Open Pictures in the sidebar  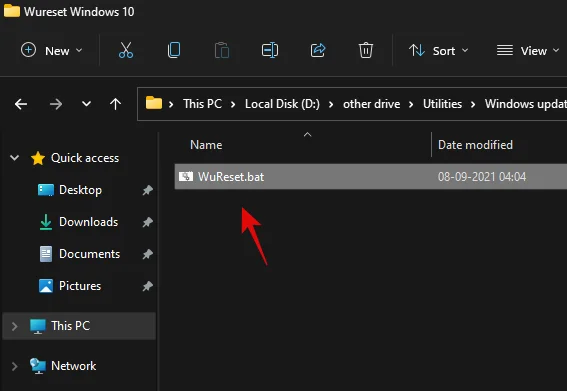pyautogui.click(x=80, y=286)
